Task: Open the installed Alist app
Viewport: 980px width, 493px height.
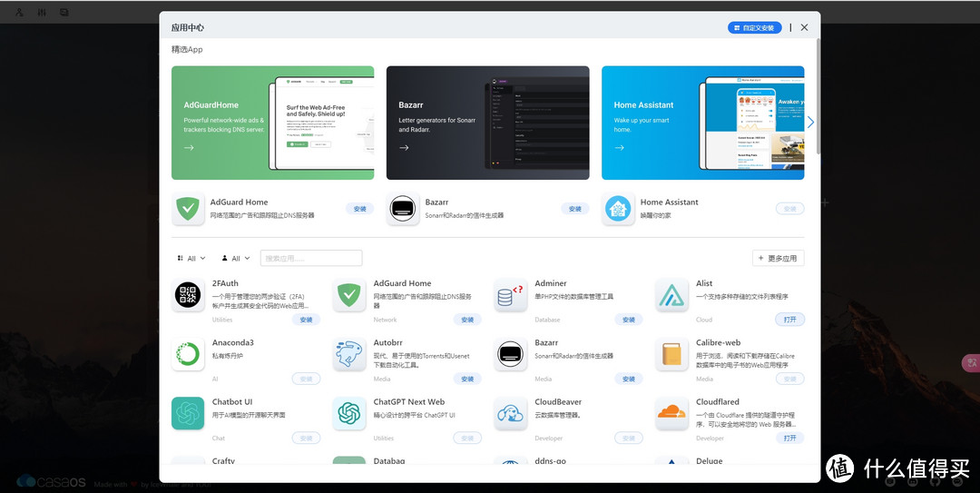Action: [790, 320]
